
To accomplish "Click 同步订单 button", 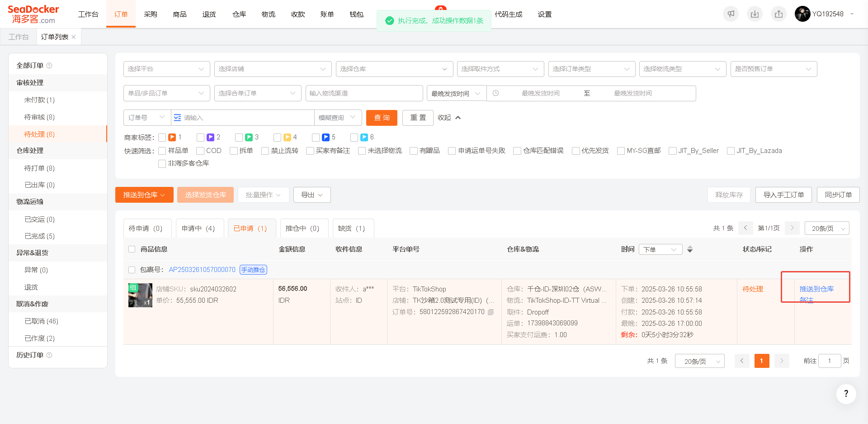I will click(838, 195).
